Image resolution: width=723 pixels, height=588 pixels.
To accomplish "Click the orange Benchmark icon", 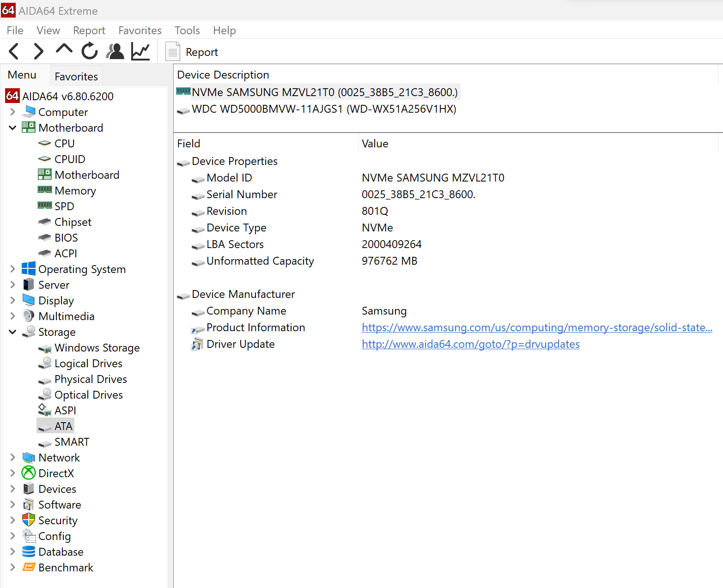I will click(x=29, y=567).
